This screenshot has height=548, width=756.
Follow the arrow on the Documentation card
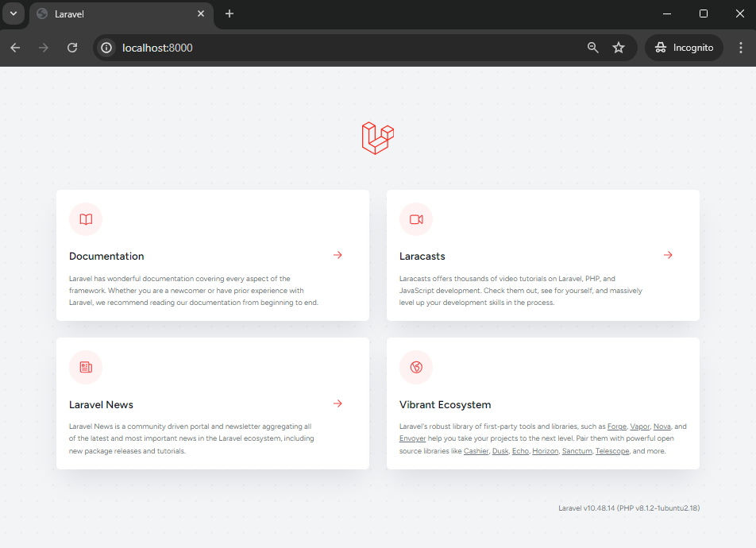pos(337,255)
